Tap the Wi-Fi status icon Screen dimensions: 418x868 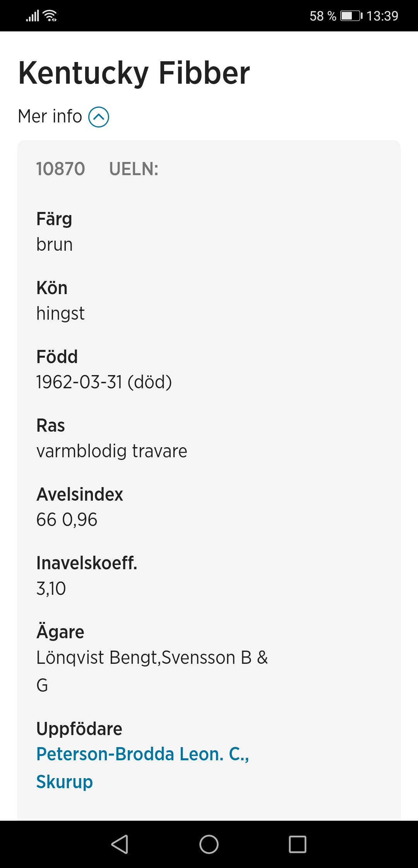pos(51,16)
